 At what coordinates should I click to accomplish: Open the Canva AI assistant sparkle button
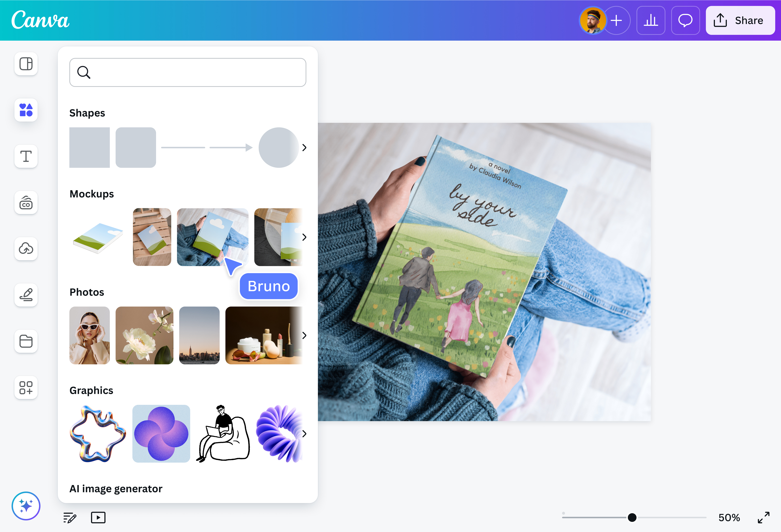[x=26, y=506]
